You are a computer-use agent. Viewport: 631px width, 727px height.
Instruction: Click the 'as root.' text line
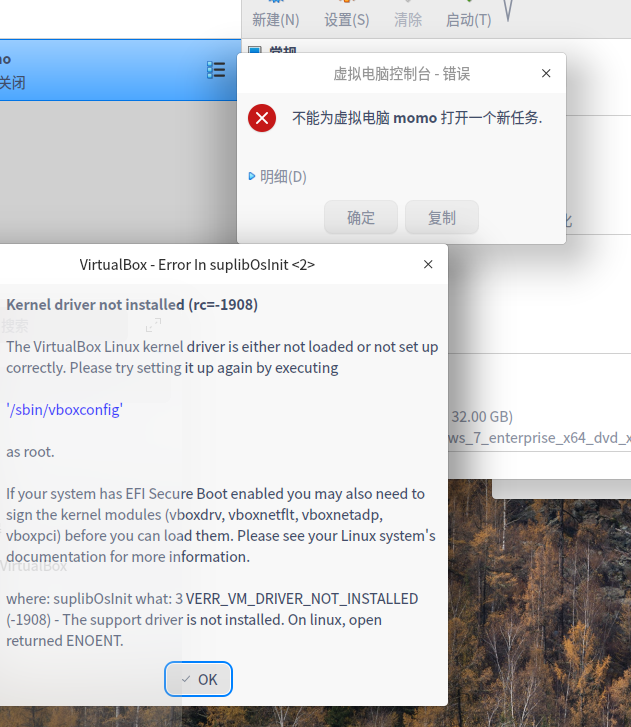coord(30,452)
